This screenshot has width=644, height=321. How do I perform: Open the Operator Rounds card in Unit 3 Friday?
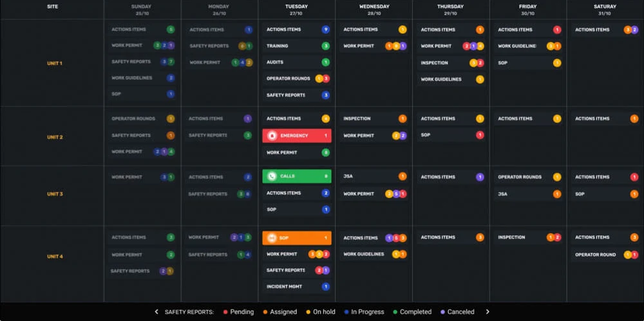(x=529, y=177)
